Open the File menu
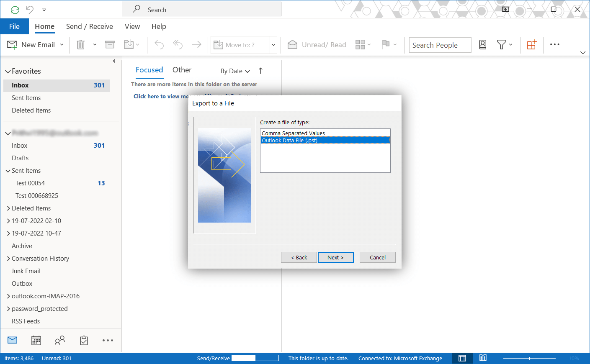The width and height of the screenshot is (590, 364). [x=14, y=26]
